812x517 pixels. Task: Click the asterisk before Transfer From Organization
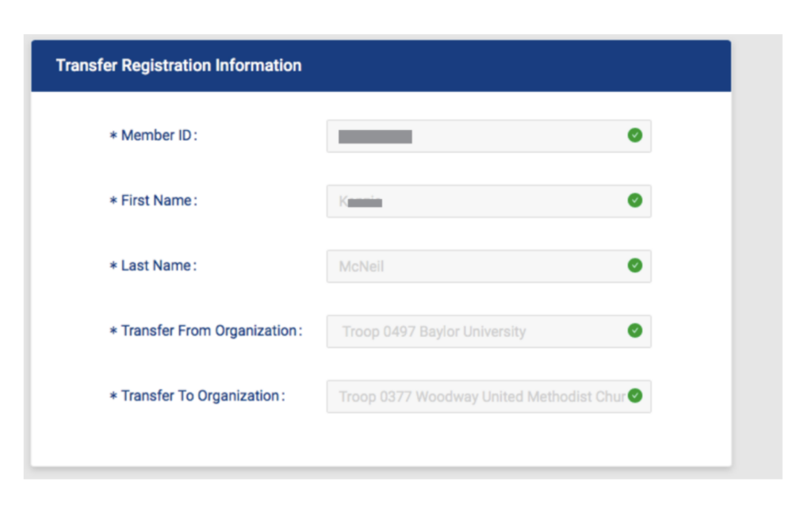pos(113,331)
